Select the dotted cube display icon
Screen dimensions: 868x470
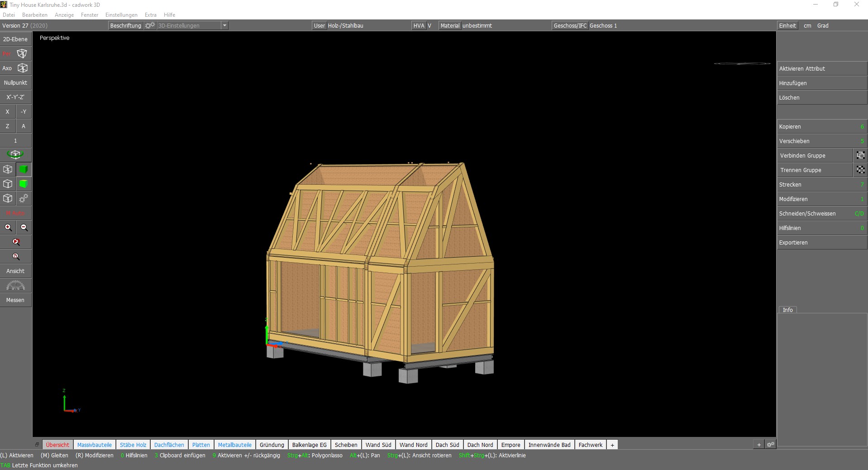coord(8,198)
